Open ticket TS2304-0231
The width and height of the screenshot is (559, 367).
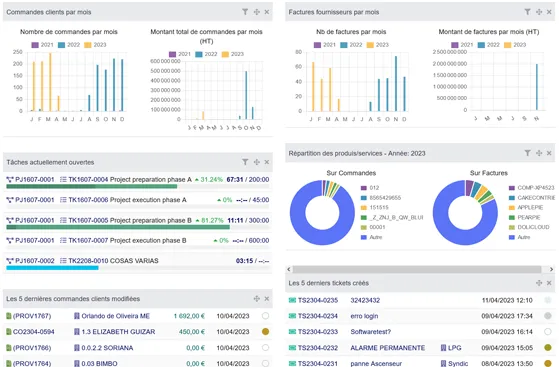(x=313, y=363)
